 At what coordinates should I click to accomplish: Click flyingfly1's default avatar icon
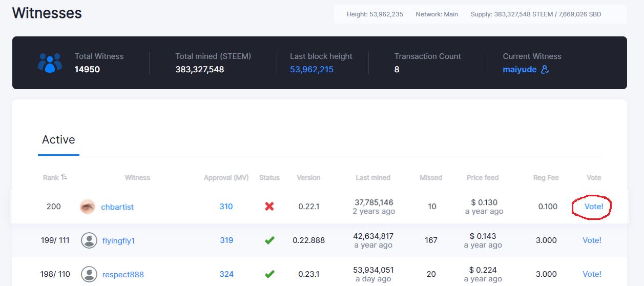89,240
